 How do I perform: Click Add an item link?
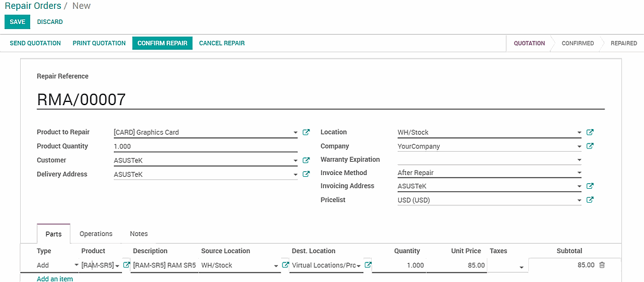[x=55, y=278]
